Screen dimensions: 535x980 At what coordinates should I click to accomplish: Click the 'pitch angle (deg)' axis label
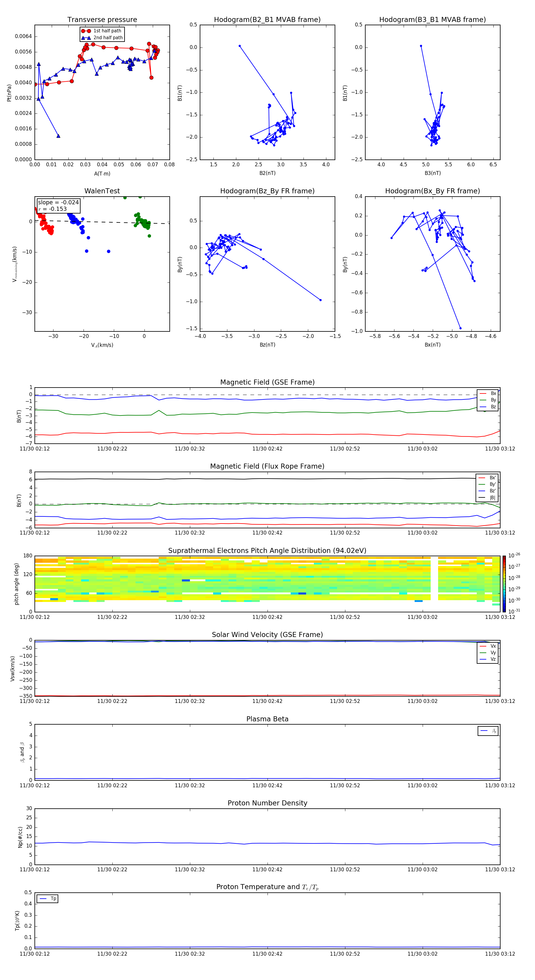tap(16, 584)
